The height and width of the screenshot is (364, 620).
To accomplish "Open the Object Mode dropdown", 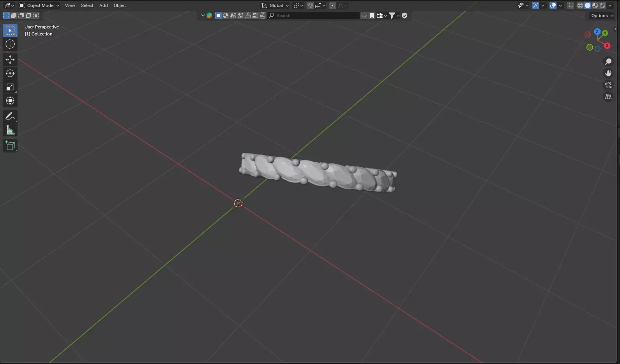I will (39, 5).
